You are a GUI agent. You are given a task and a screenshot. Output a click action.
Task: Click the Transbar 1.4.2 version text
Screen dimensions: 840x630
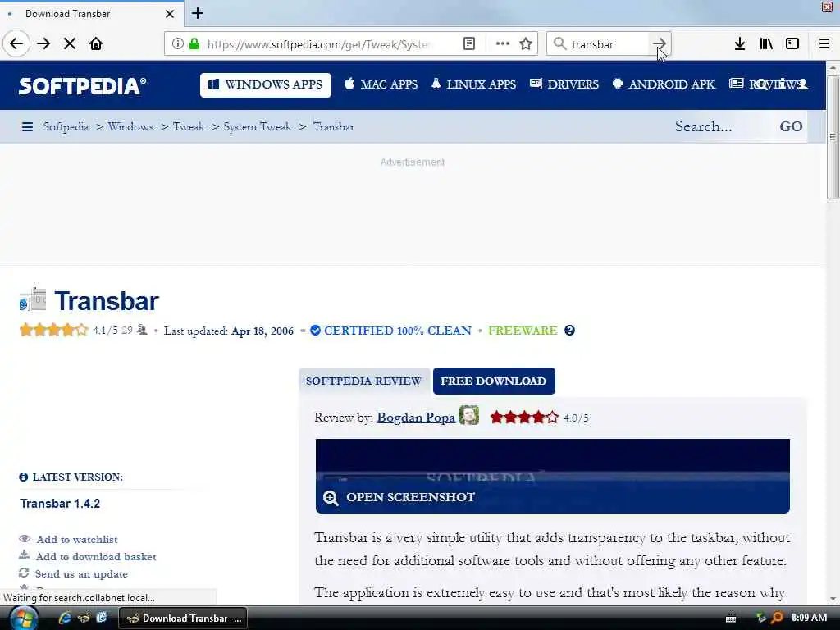60,504
